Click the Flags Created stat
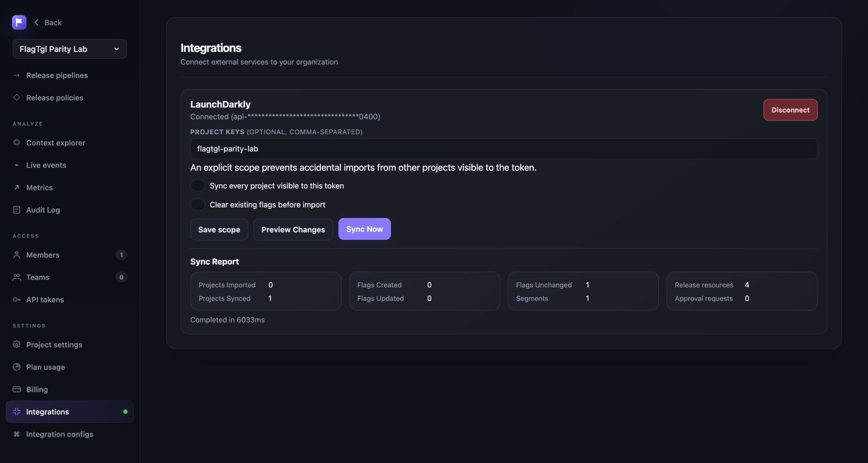This screenshot has width=868, height=463. (394, 285)
